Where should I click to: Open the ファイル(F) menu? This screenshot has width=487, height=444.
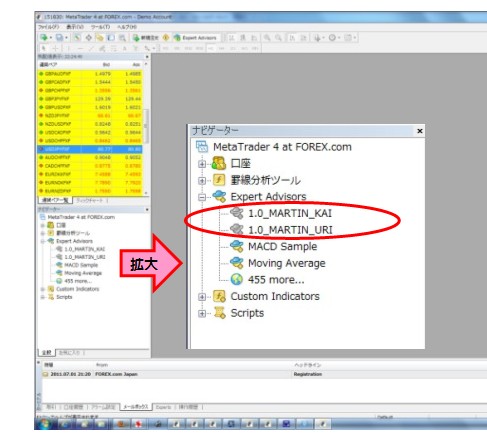coord(48,27)
